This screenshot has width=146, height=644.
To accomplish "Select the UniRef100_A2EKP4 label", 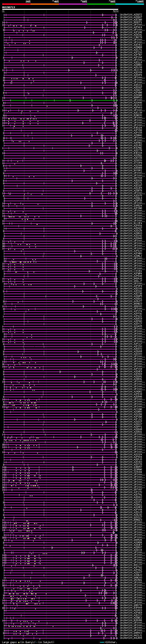I will pyautogui.click(x=131, y=75).
